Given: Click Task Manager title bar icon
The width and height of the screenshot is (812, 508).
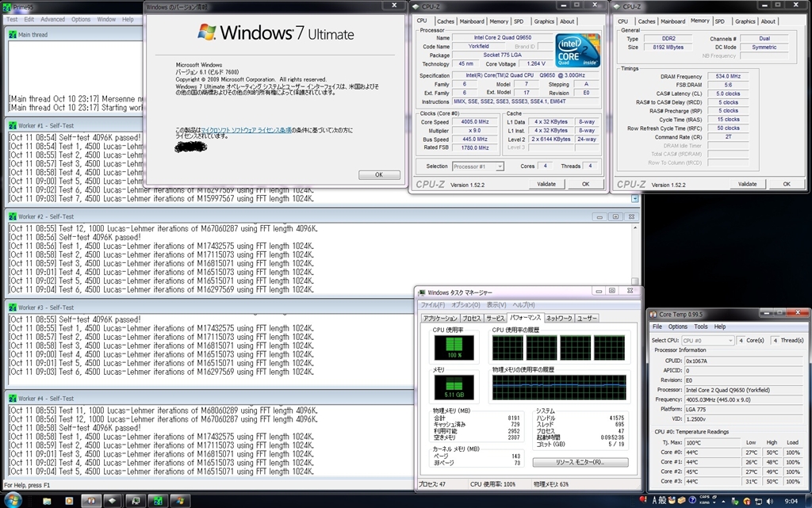Looking at the screenshot, I should tap(422, 292).
